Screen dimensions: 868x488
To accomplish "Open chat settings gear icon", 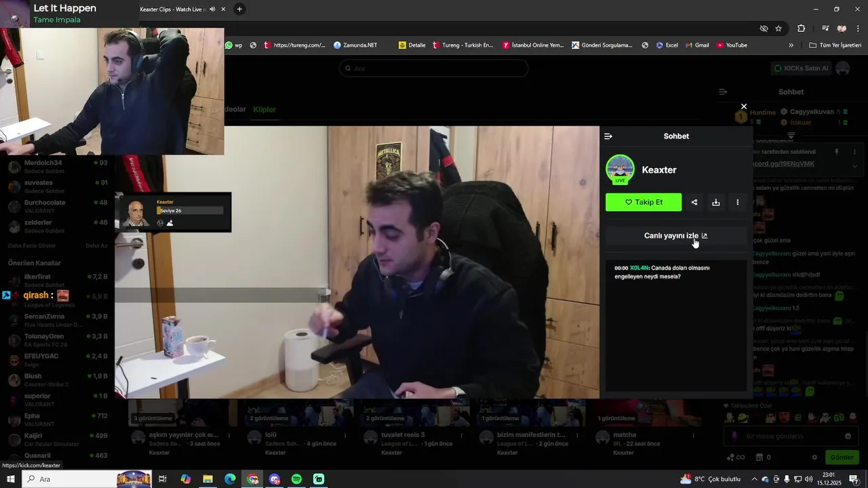I will click(814, 457).
